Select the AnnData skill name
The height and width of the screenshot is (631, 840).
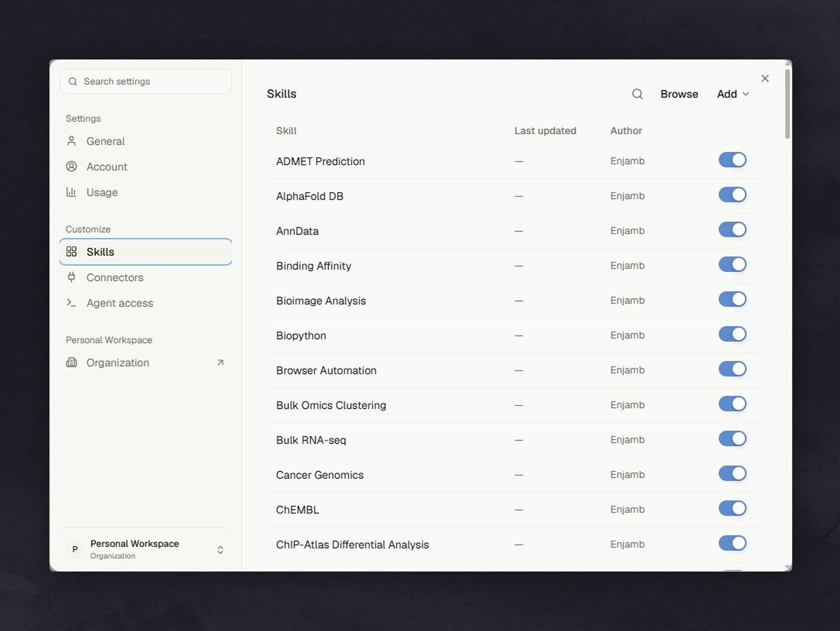click(297, 231)
